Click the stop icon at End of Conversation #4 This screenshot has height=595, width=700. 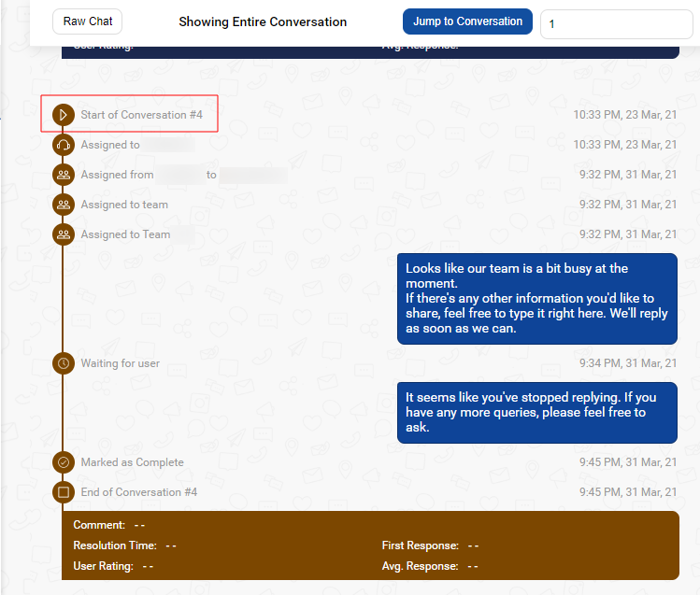pyautogui.click(x=64, y=492)
